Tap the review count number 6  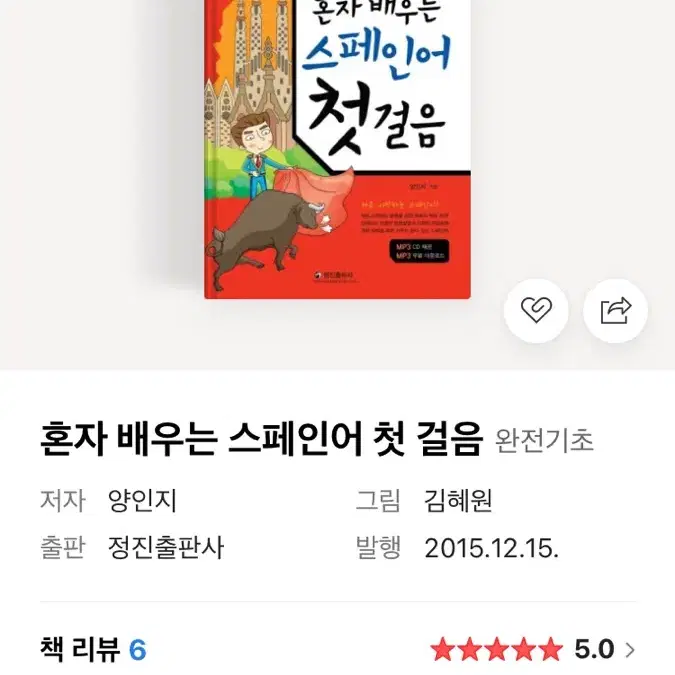point(138,650)
